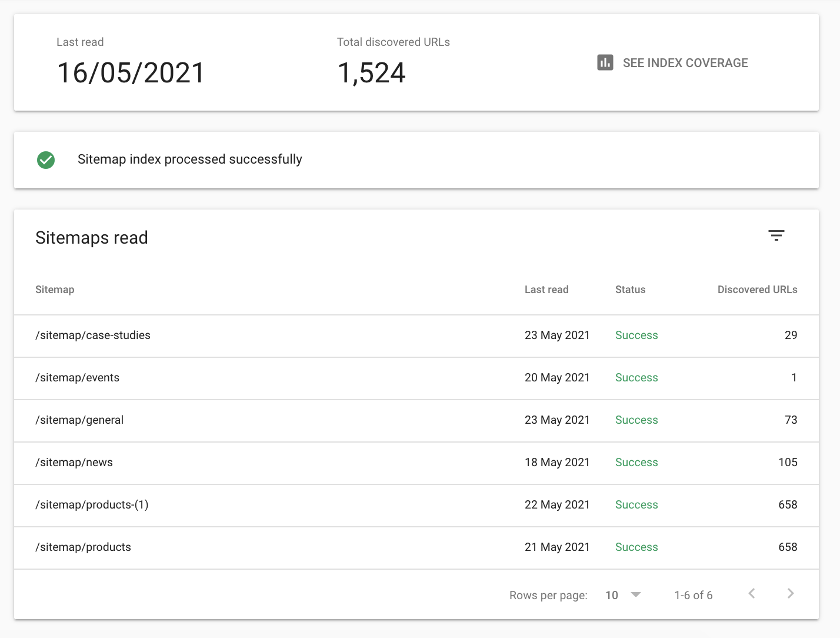Image resolution: width=840 pixels, height=638 pixels.
Task: Open the filter icon on the Sitemaps read panel
Action: pyautogui.click(x=777, y=235)
